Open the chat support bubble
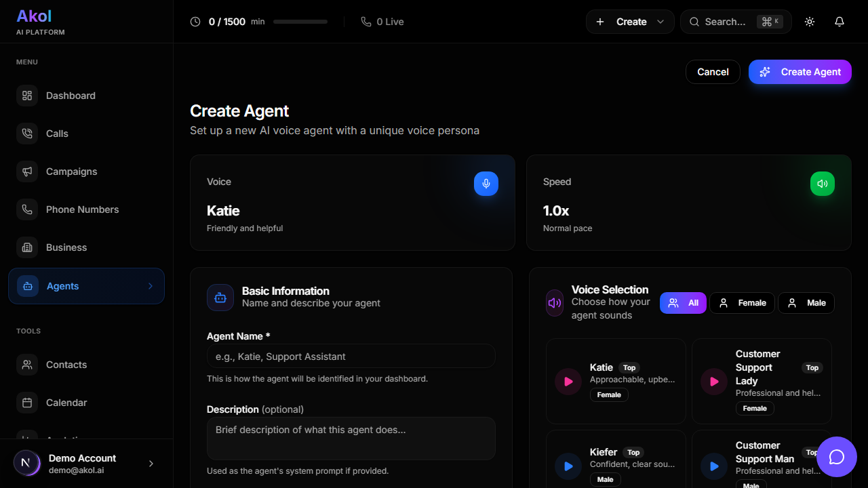The height and width of the screenshot is (488, 868). [836, 457]
